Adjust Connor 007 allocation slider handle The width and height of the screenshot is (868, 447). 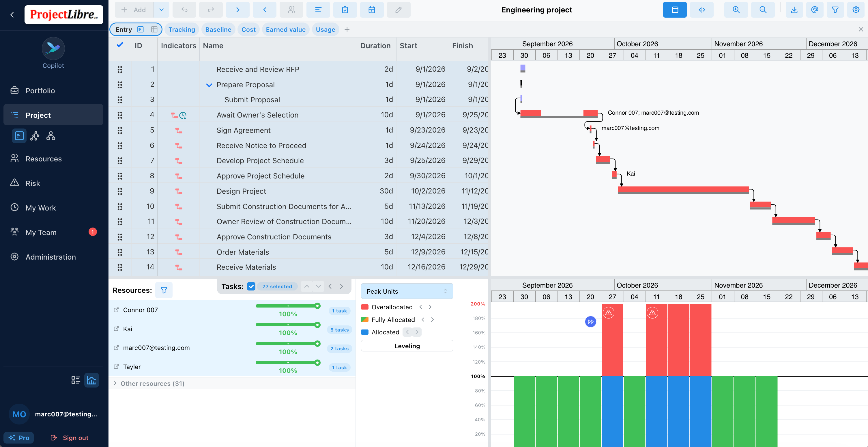pos(317,306)
